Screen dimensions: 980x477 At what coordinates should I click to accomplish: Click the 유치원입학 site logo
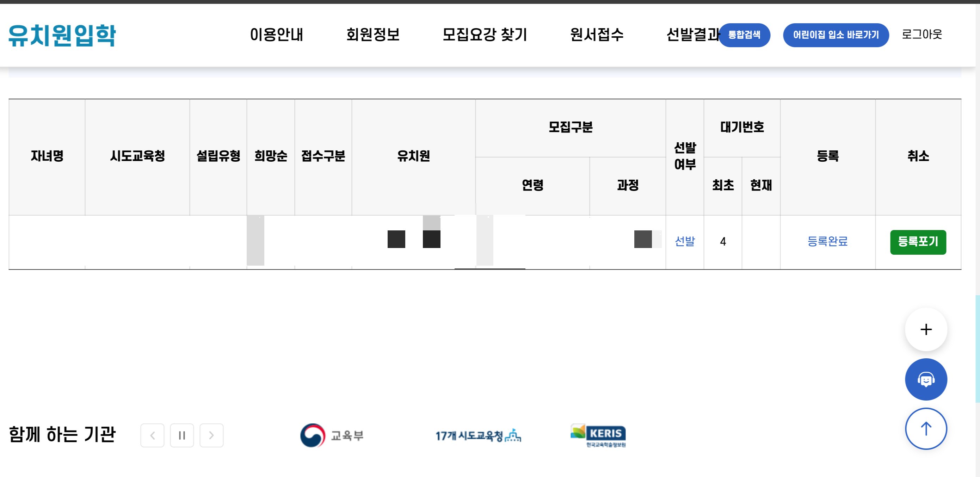tap(62, 35)
